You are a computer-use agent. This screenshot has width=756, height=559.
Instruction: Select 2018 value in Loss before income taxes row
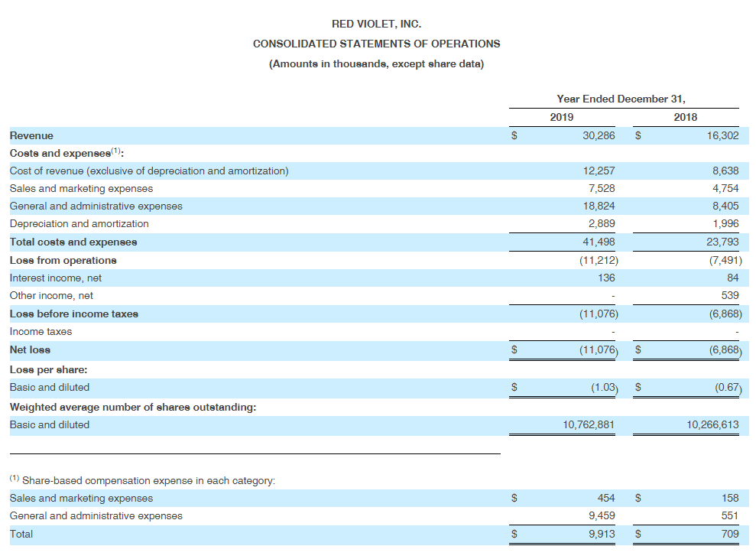click(x=725, y=314)
